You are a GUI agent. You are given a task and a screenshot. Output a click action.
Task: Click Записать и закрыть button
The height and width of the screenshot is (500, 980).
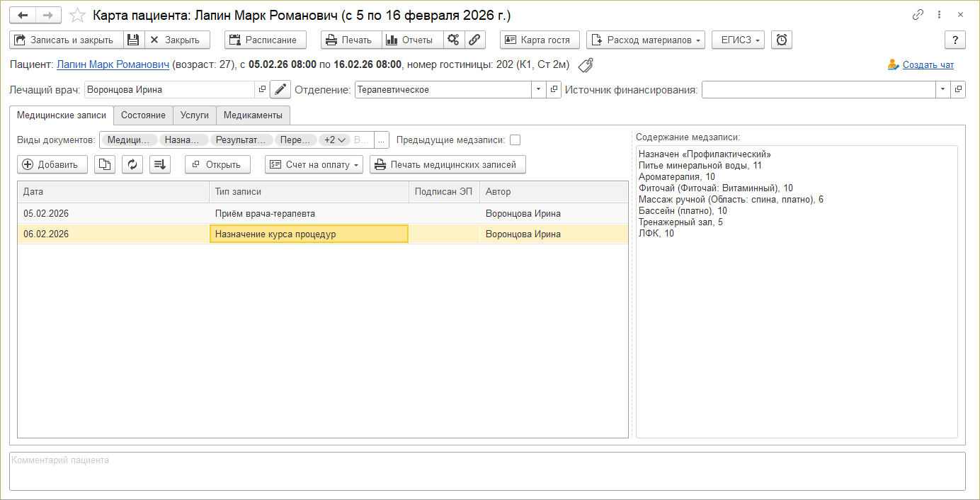point(67,40)
